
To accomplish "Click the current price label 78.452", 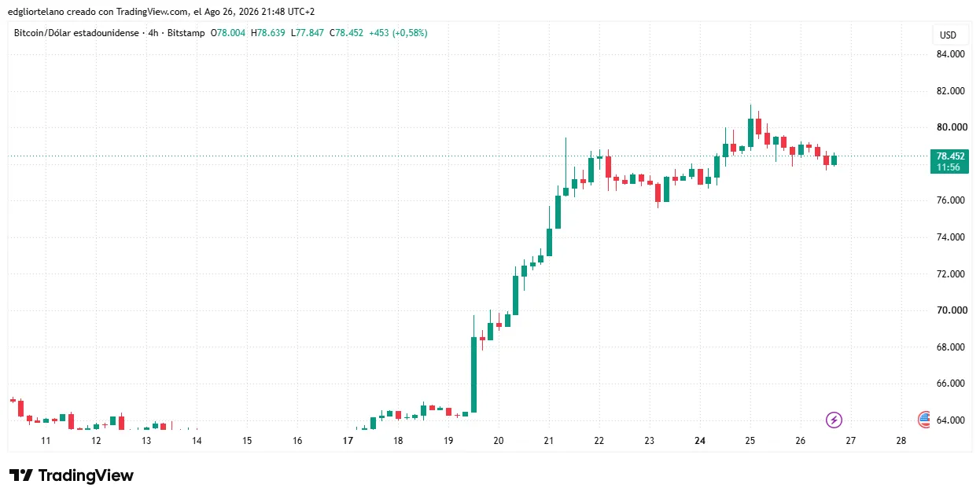I will (x=950, y=156).
